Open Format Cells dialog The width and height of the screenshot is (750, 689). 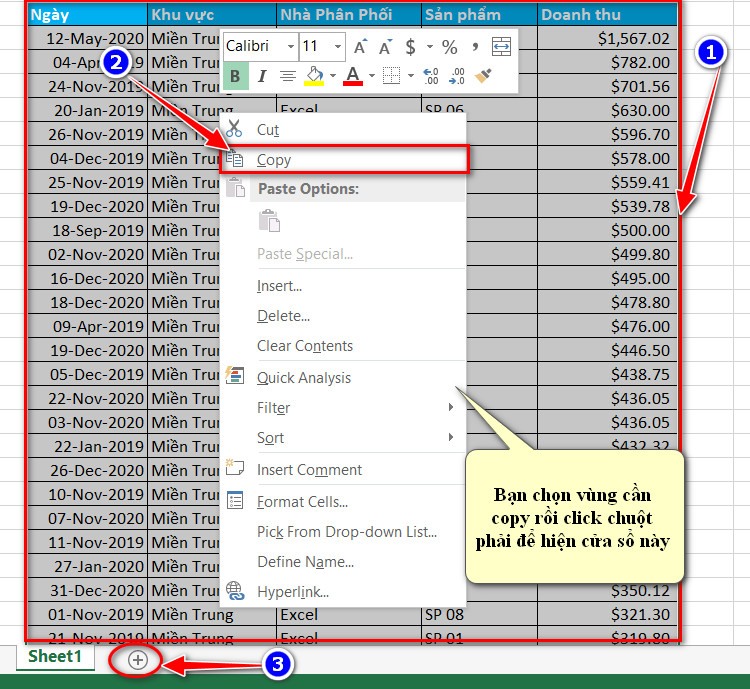(343, 501)
